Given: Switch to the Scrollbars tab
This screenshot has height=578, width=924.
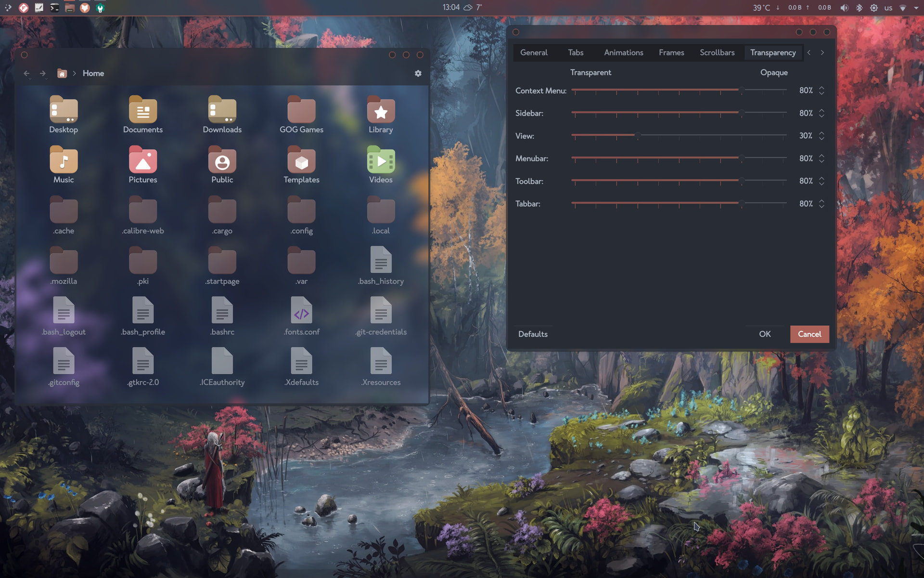Looking at the screenshot, I should click(x=717, y=53).
